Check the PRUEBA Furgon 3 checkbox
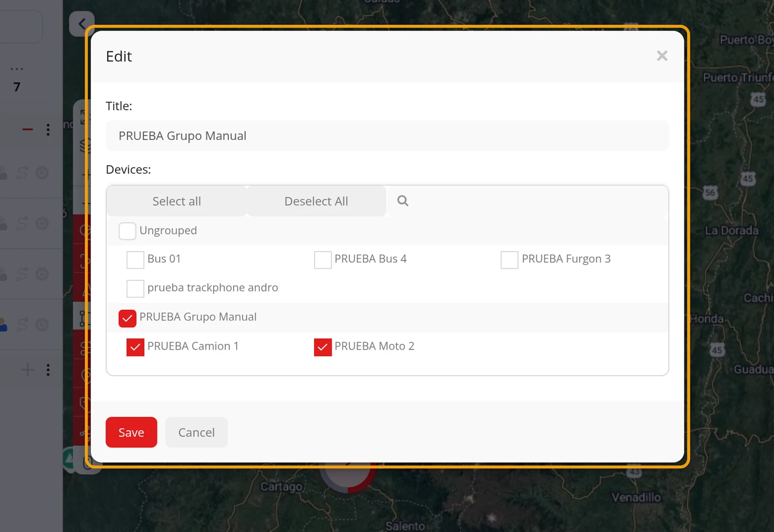This screenshot has height=532, width=774. [509, 259]
